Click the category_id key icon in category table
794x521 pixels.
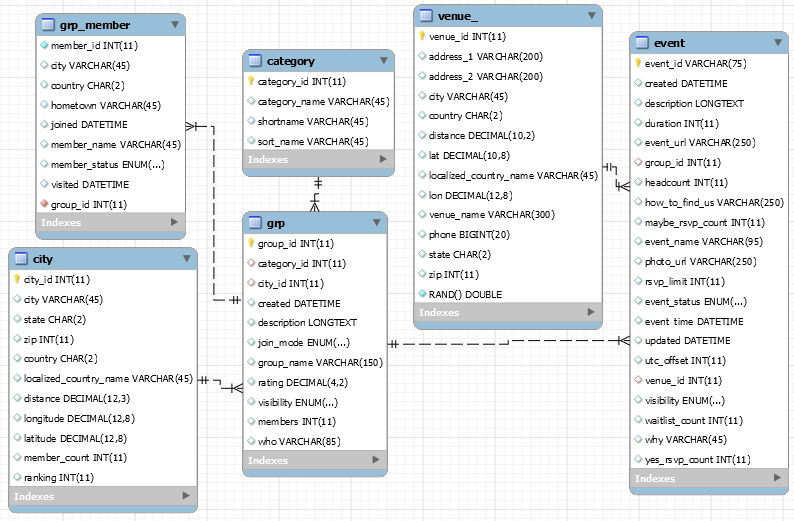click(x=251, y=81)
